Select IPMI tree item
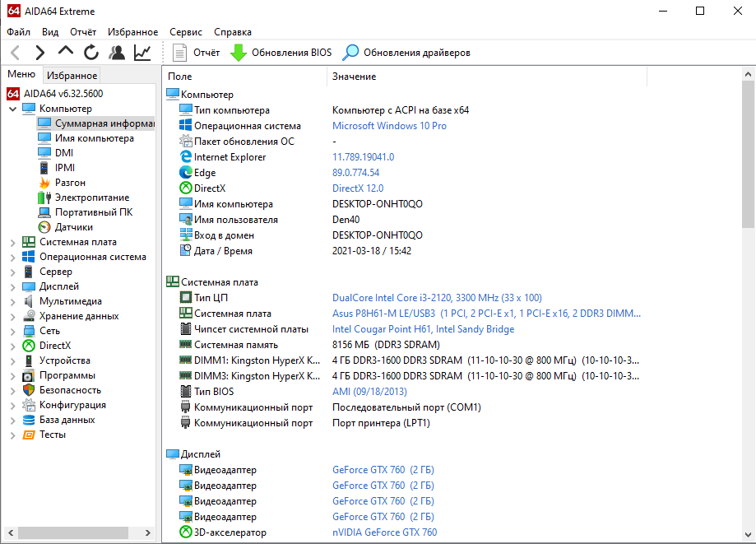Image resolution: width=756 pixels, height=544 pixels. pyautogui.click(x=65, y=168)
